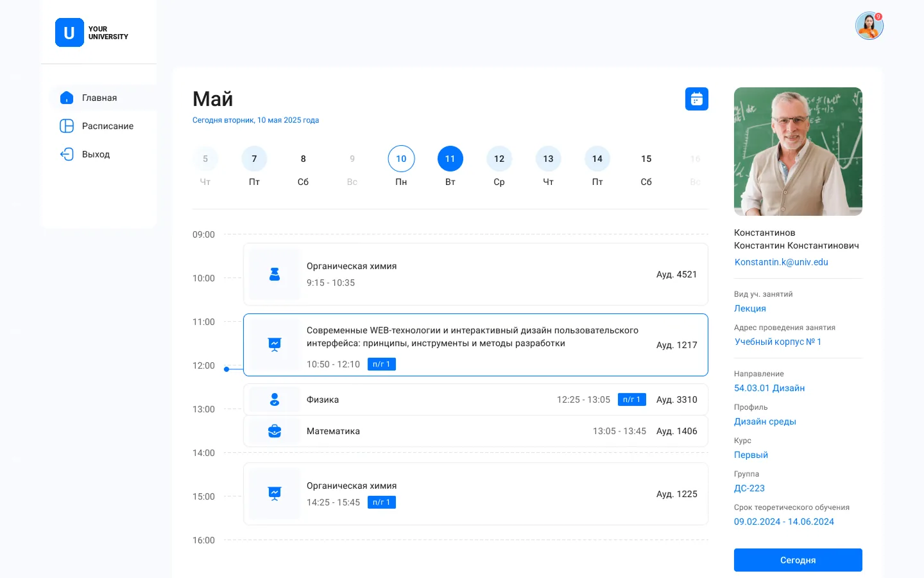Select day 15 Сб in calendar

click(x=646, y=167)
